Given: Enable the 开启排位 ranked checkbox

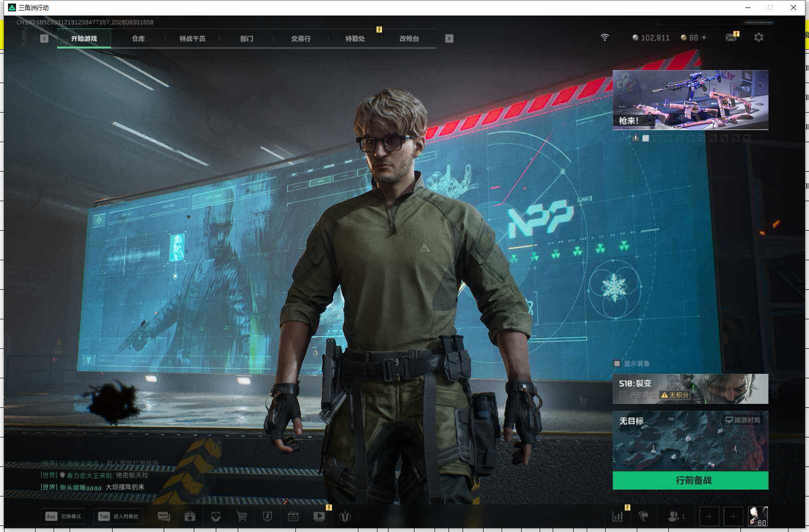Looking at the screenshot, I should (x=623, y=395).
